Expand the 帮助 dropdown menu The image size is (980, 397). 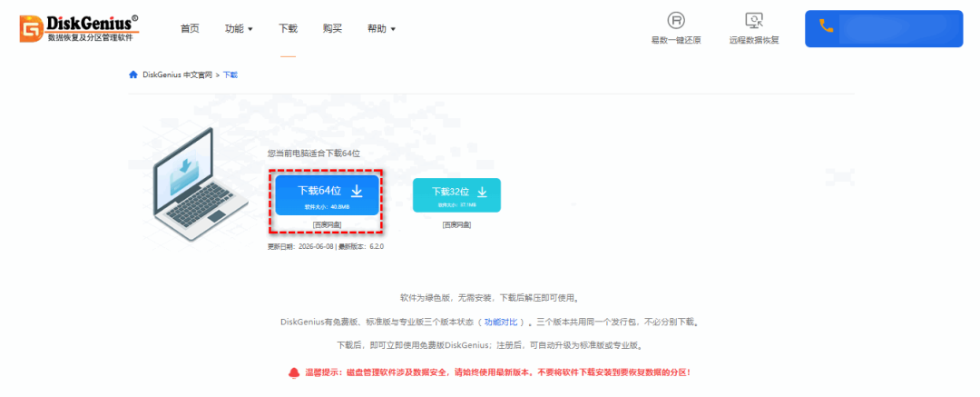point(381,29)
